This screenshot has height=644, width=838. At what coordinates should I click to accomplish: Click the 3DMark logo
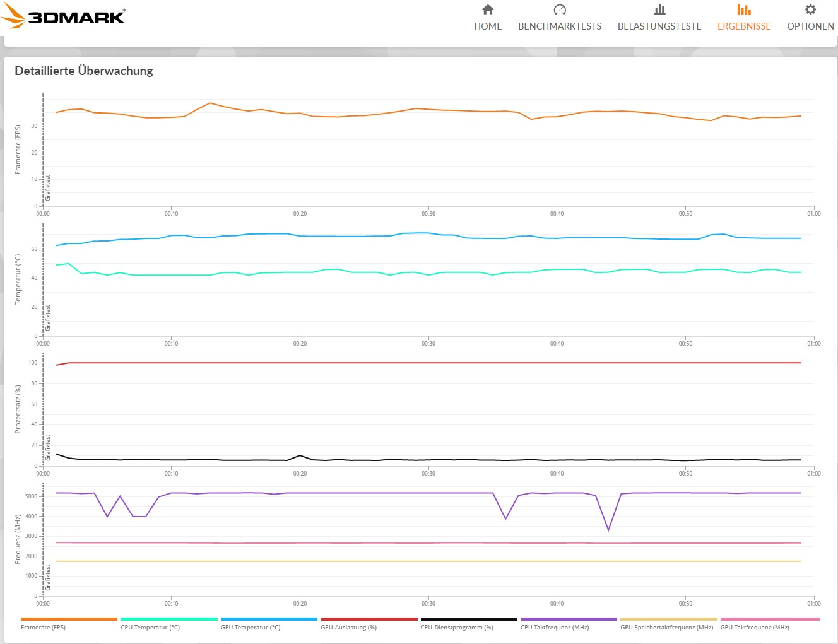coord(63,16)
